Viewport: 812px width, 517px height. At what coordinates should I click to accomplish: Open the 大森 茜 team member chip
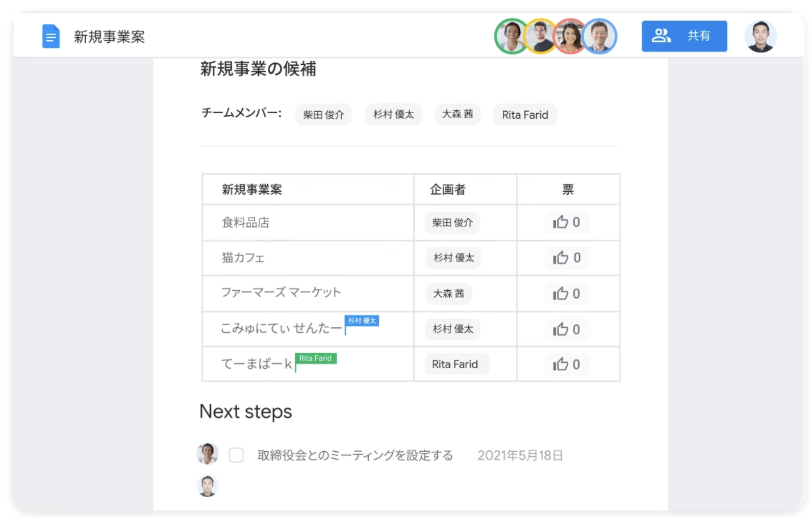[x=457, y=114]
